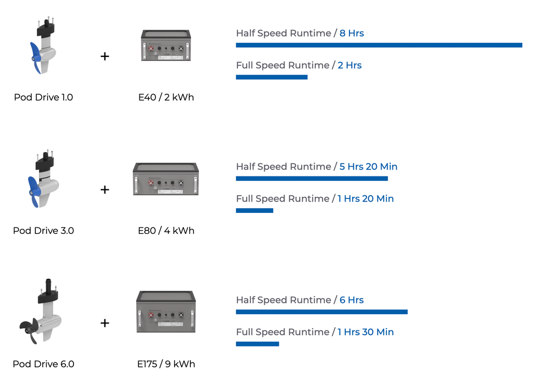Screen dimensions: 536x392
Task: Click the 'Full Speed Runtime / 1 Hrs 20 Min' text
Action: [x=315, y=198]
